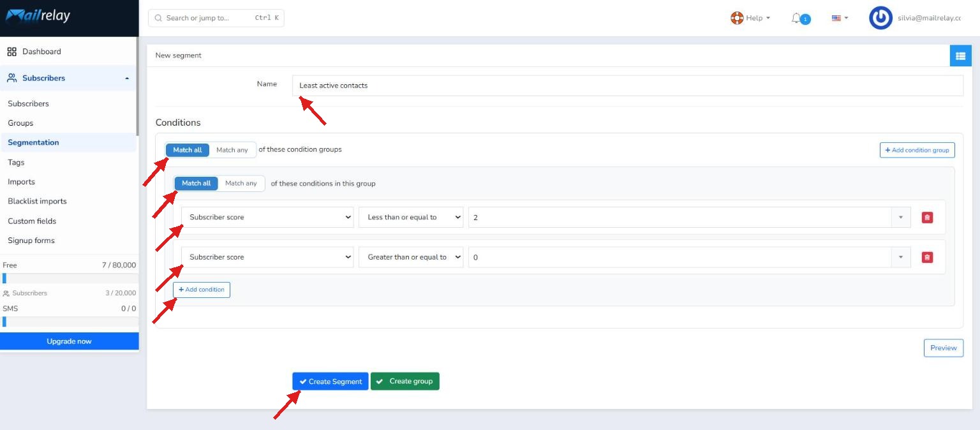Image resolution: width=980 pixels, height=430 pixels.
Task: Open the language selector caret
Action: (846, 18)
